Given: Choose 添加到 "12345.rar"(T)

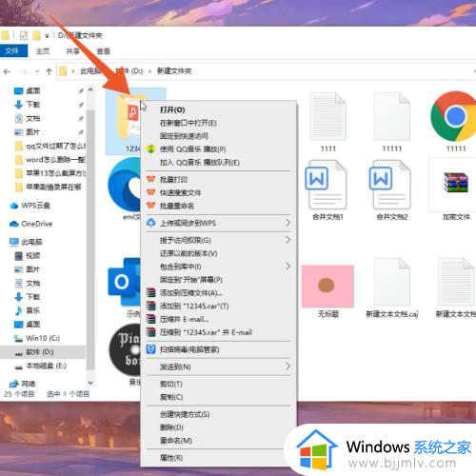Looking at the screenshot, I should tap(218, 306).
